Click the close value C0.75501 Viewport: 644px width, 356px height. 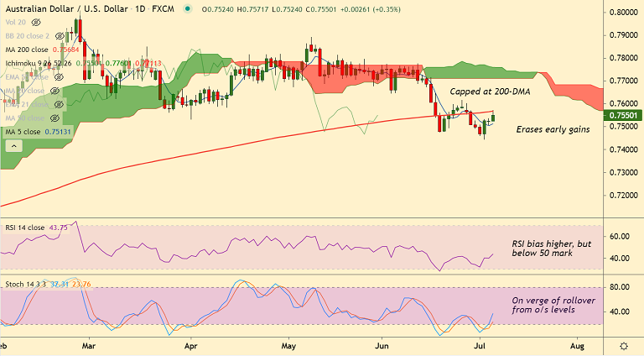pos(319,9)
